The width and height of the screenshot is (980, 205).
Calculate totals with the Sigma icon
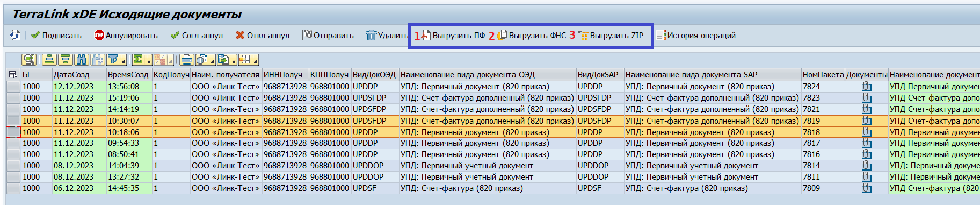point(139,59)
